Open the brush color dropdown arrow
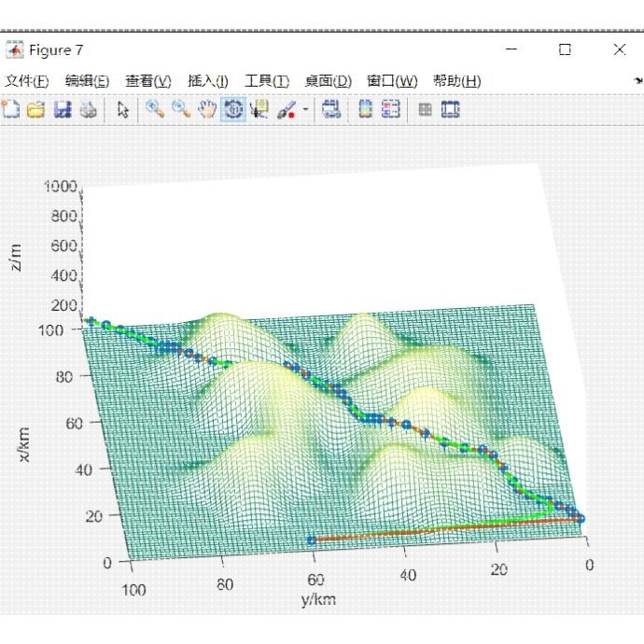The height and width of the screenshot is (644, 644). pos(305,109)
